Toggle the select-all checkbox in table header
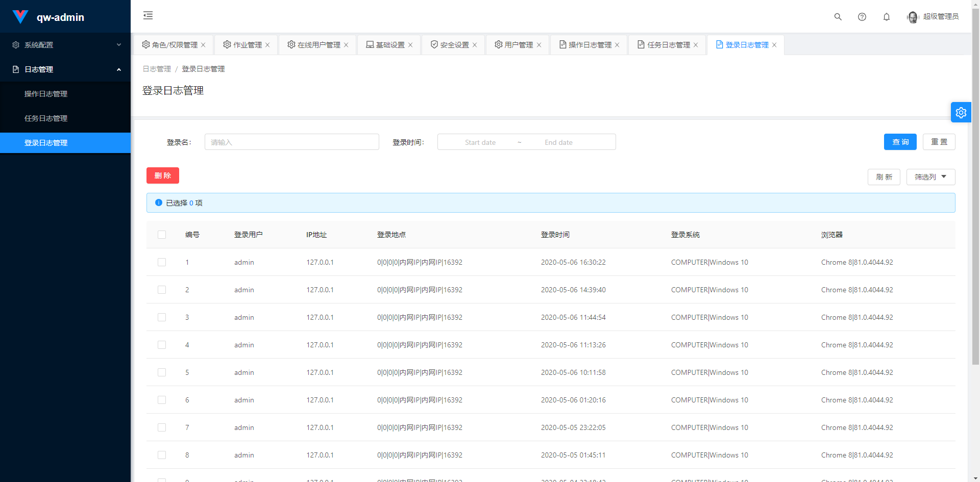The height and width of the screenshot is (482, 980). tap(162, 235)
